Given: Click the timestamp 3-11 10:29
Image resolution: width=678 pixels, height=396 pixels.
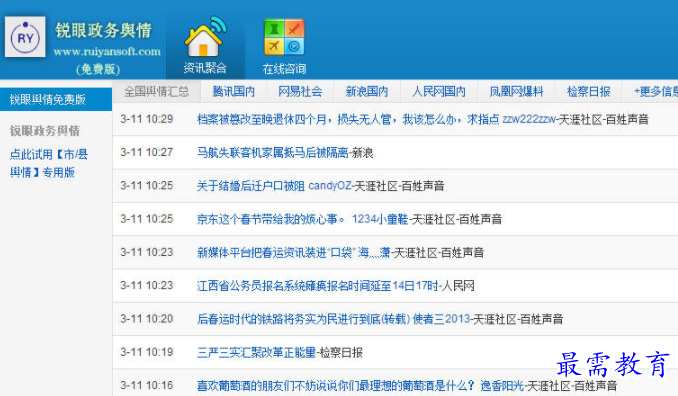Looking at the screenshot, I should 147,119.
